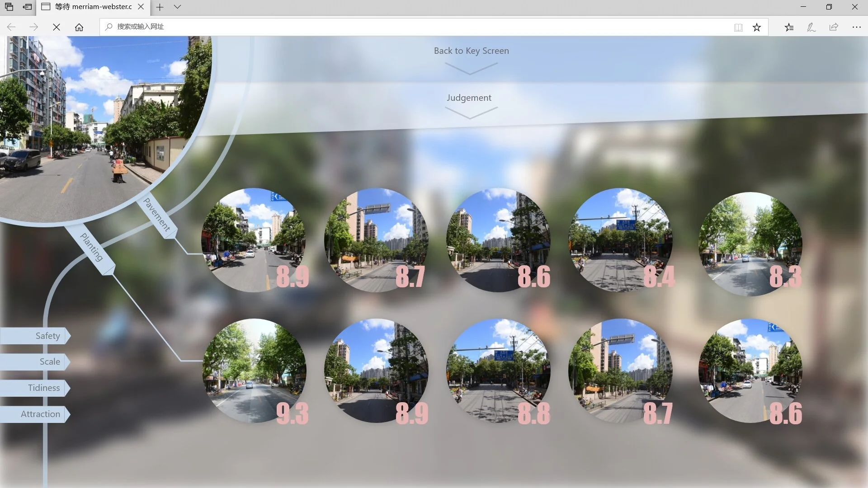Click the browser home icon

pyautogui.click(x=79, y=27)
